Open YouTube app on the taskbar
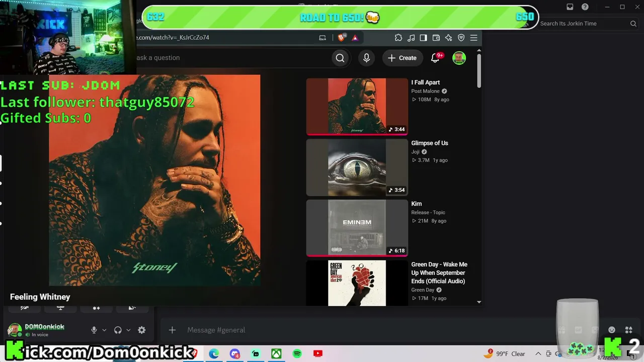 pos(317,353)
